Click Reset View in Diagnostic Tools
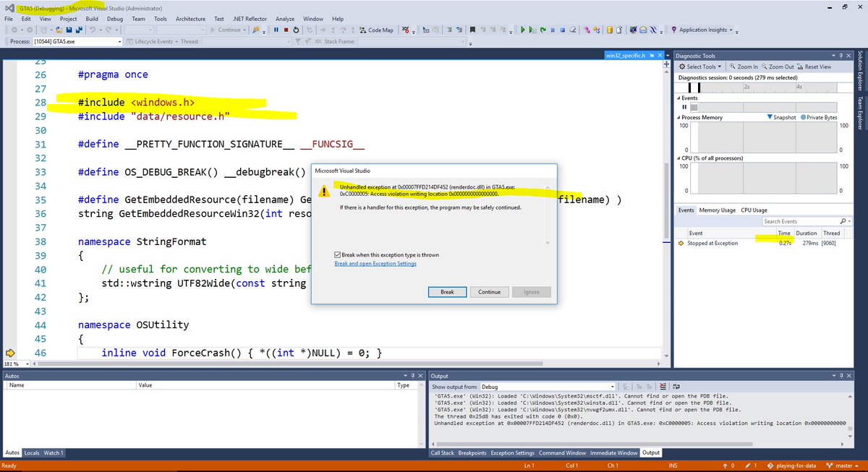The image size is (868, 472). (x=818, y=66)
